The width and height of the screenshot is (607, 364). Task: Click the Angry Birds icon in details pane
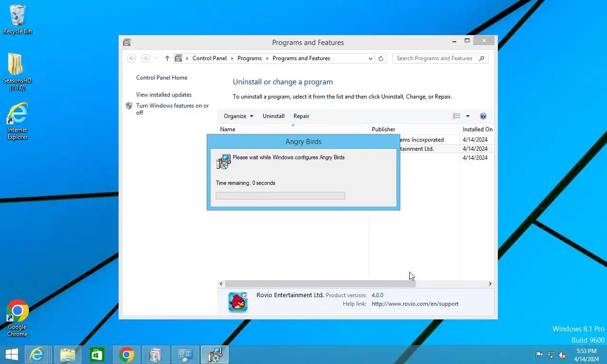238,302
